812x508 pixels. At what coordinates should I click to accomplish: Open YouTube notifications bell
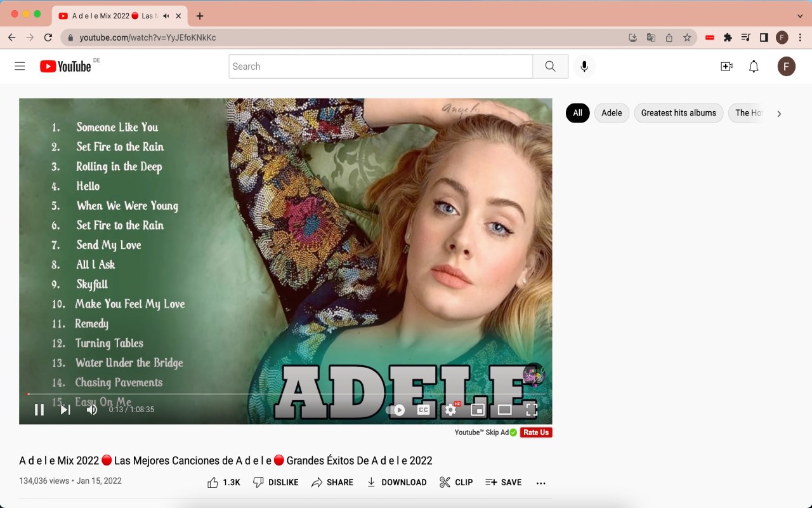(754, 66)
